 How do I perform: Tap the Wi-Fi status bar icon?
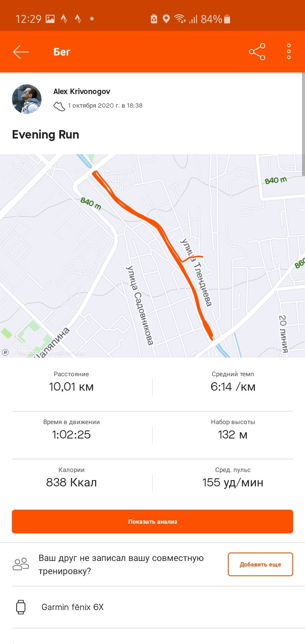point(180,19)
